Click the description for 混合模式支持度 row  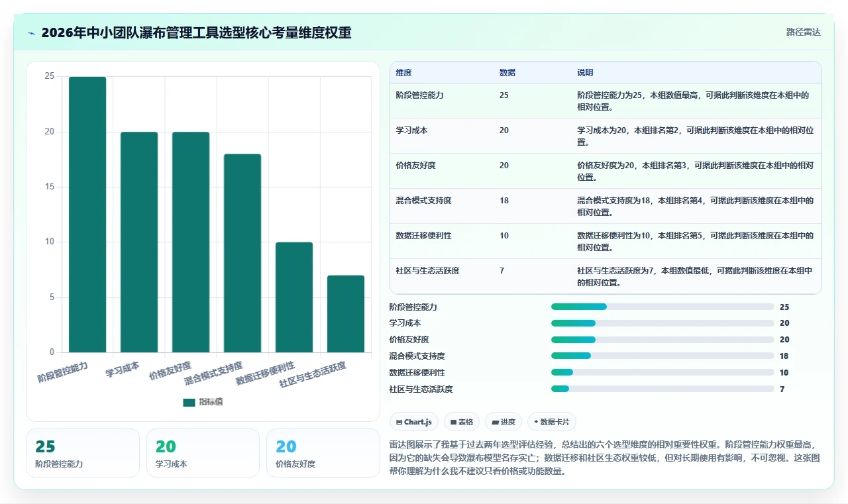click(x=695, y=207)
